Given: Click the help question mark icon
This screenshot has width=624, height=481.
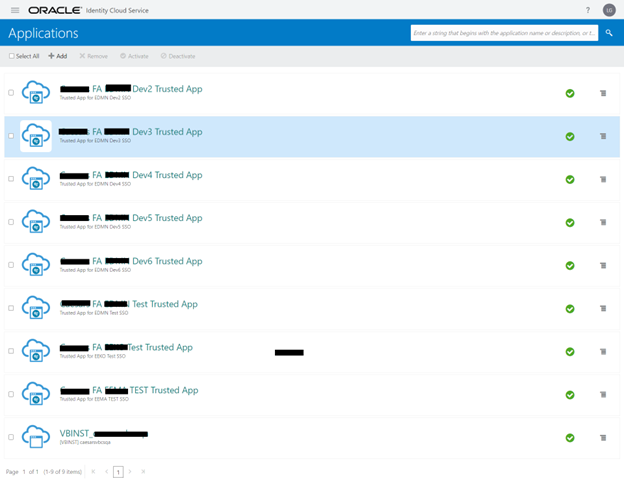Looking at the screenshot, I should click(x=587, y=10).
